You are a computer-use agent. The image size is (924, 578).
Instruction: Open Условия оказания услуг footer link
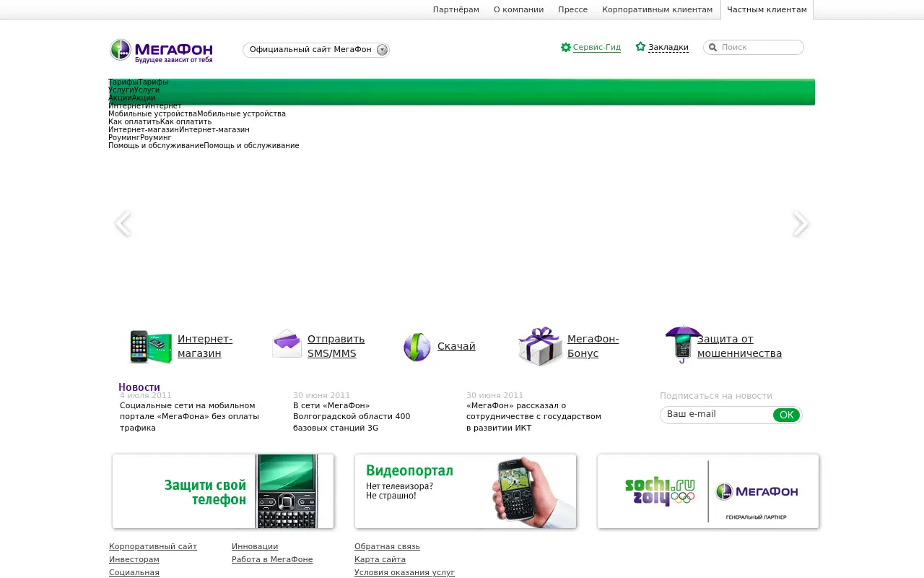point(404,573)
